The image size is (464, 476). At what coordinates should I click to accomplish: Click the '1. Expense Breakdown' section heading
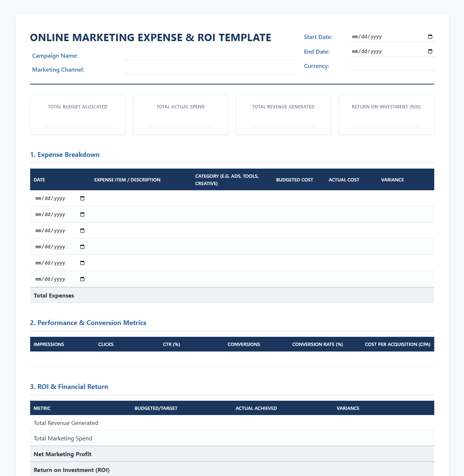click(65, 155)
